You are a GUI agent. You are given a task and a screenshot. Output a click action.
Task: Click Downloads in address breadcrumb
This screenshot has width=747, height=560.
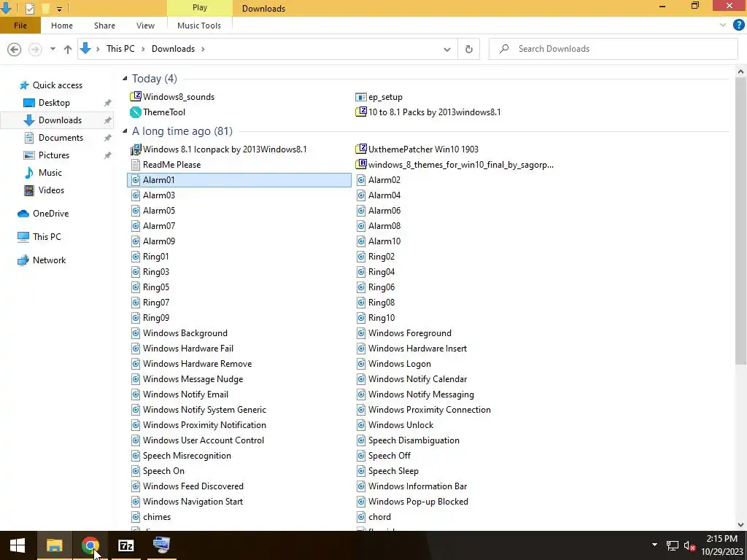click(173, 49)
